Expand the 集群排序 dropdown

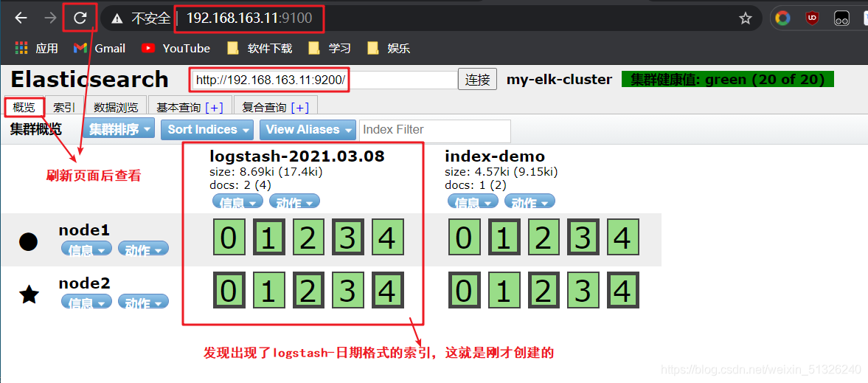pos(119,130)
